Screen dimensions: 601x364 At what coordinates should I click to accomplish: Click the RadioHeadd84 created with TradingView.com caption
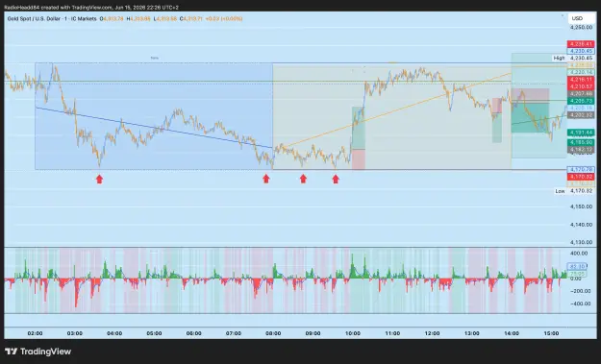click(x=91, y=8)
